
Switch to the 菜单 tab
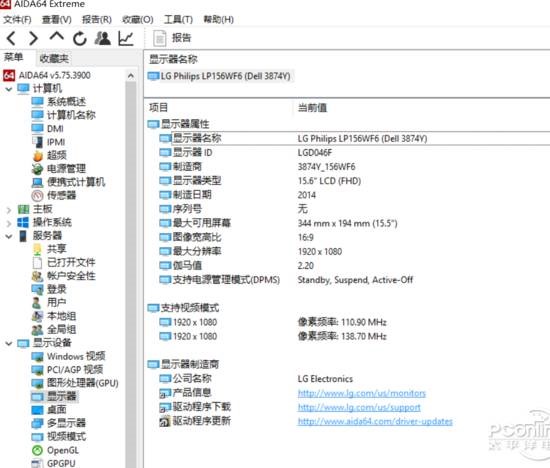pos(14,57)
